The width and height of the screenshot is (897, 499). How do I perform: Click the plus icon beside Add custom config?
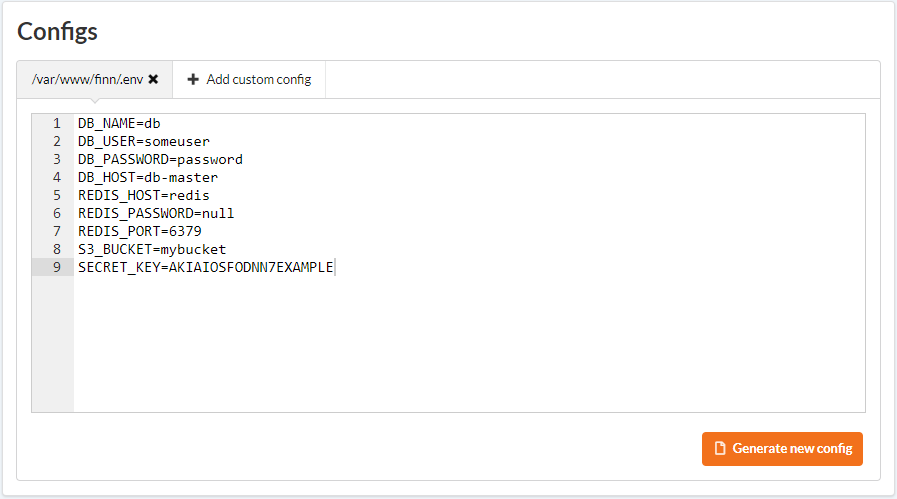[x=193, y=80]
